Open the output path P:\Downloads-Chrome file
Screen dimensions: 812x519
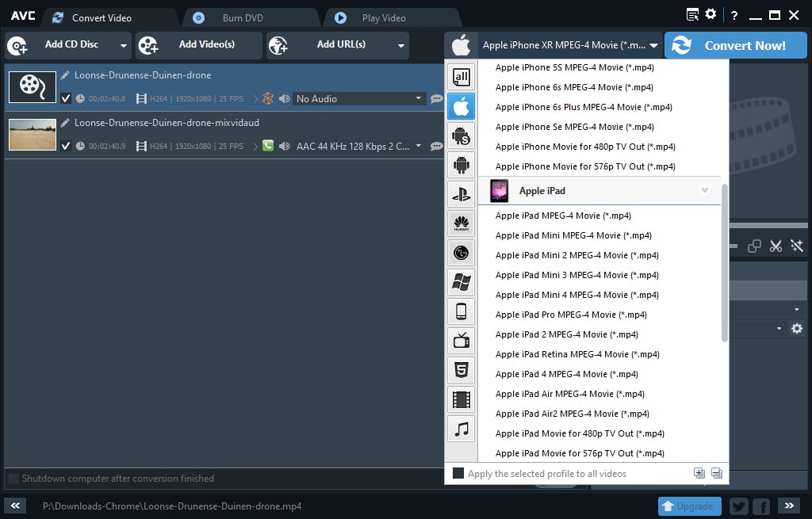pos(172,506)
